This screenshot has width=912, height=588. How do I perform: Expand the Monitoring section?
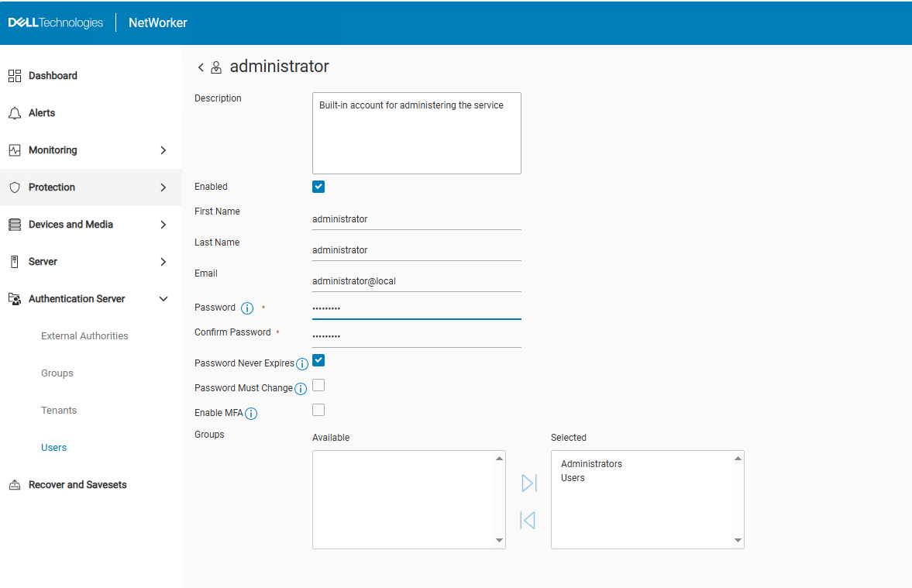click(x=163, y=150)
